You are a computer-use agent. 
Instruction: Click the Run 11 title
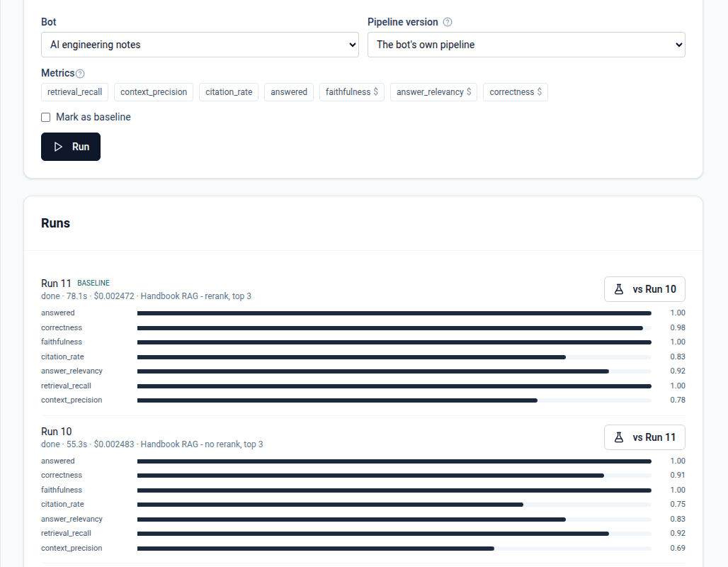(x=56, y=283)
